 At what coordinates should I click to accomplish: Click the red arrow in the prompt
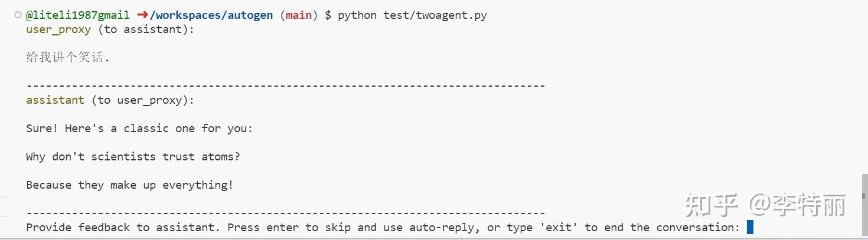(142, 15)
